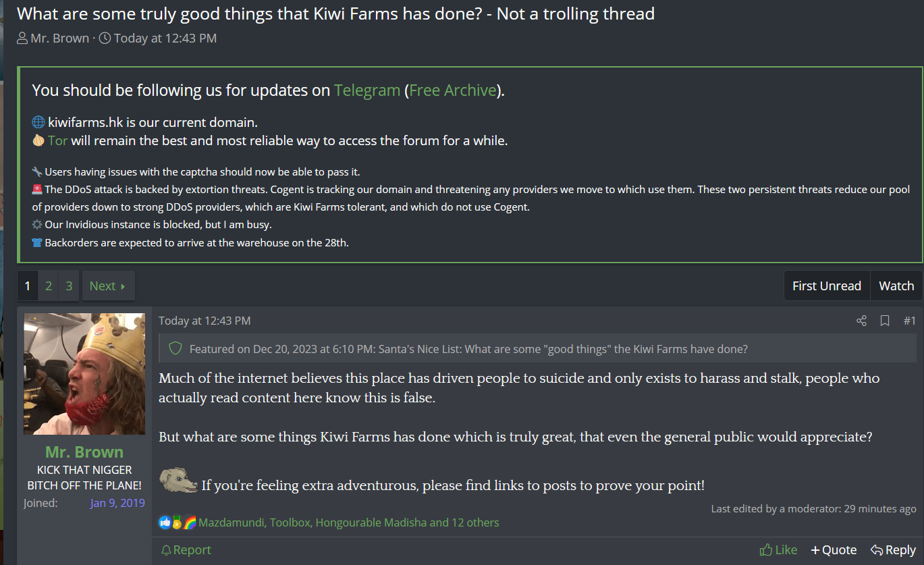924x565 pixels.
Task: Click the reaction emoji icons below post
Action: [x=178, y=522]
